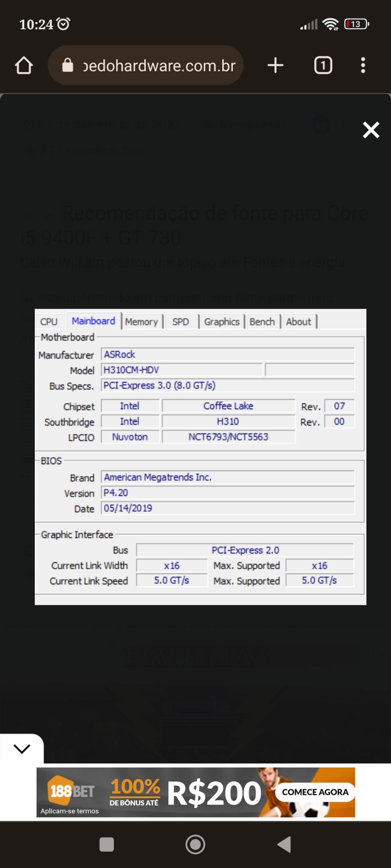Open the tab switcher showing 1 tab

[x=323, y=65]
